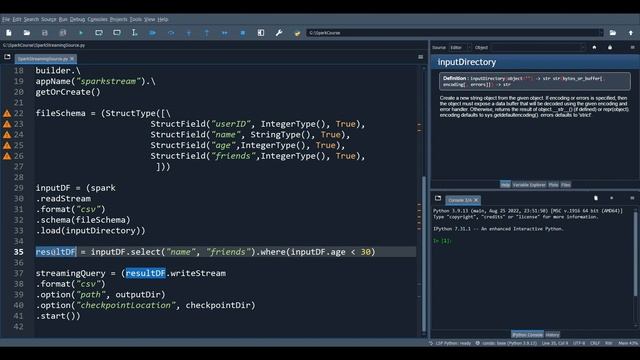Viewport: 640px width, 360px height.
Task: Open Preferences with the wrench icon
Action: 279,33
